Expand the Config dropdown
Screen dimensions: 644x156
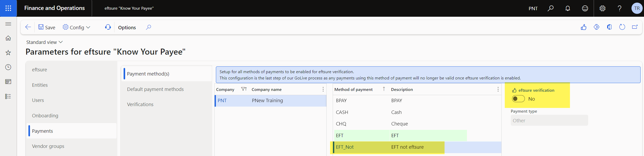76,27
